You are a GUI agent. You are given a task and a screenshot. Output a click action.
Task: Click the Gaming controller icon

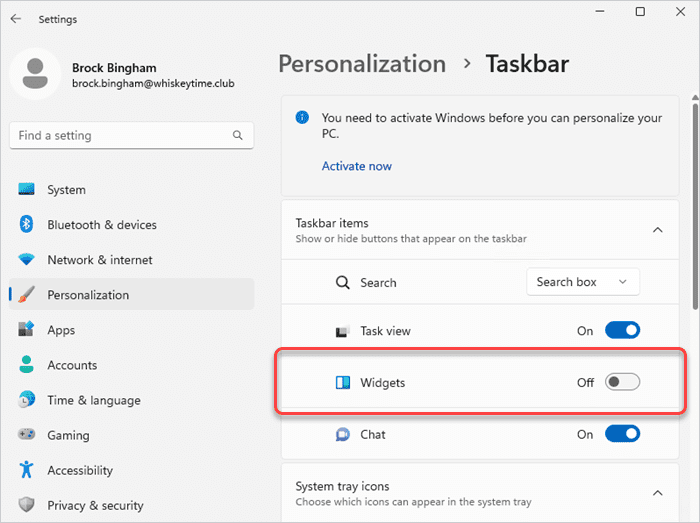26,434
